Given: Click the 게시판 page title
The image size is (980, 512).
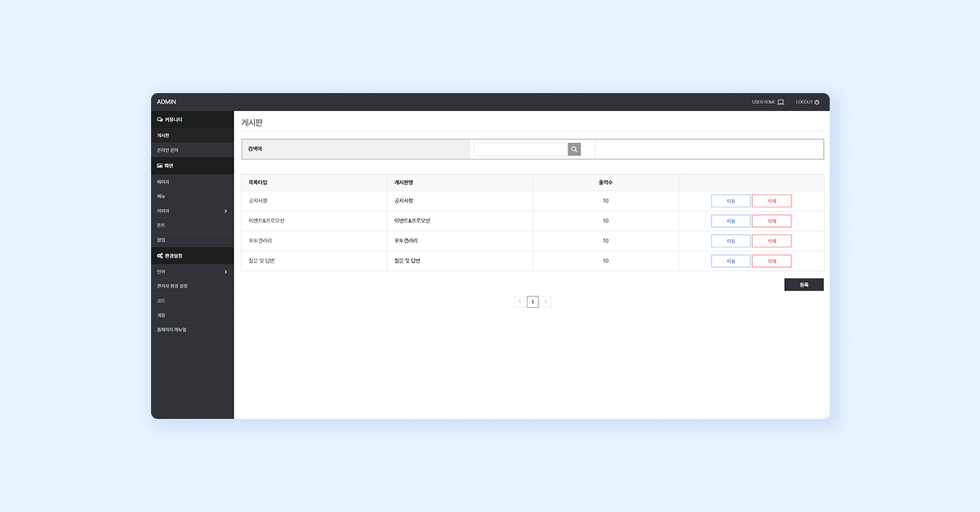Looking at the screenshot, I should [252, 122].
